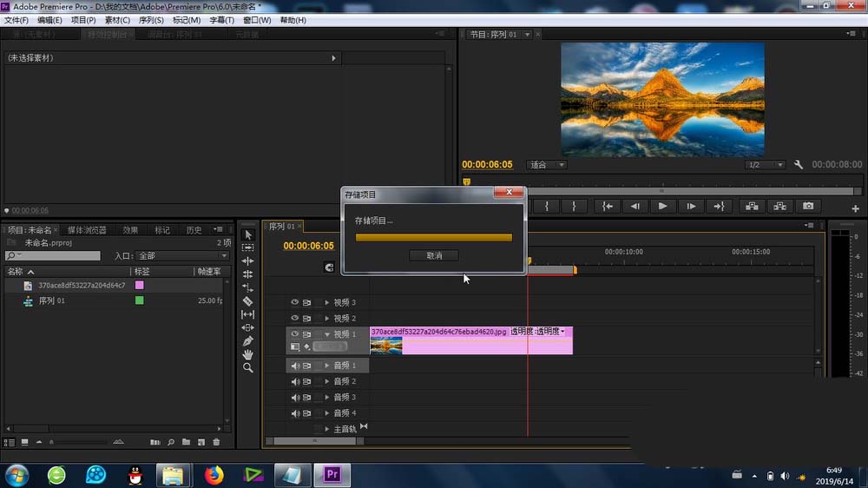Click the Extract button
Image resolution: width=868 pixels, height=488 pixels.
tap(780, 206)
